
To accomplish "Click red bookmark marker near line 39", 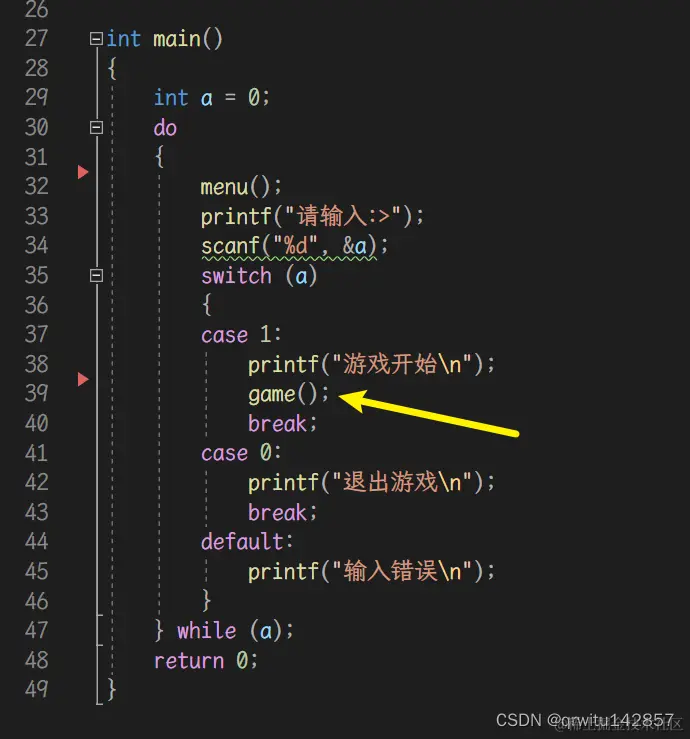I will point(83,379).
